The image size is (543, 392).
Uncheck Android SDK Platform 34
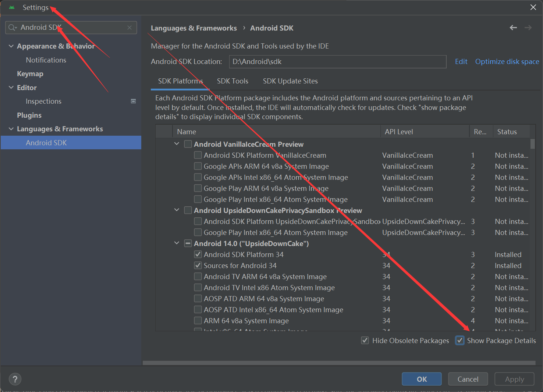pos(198,254)
